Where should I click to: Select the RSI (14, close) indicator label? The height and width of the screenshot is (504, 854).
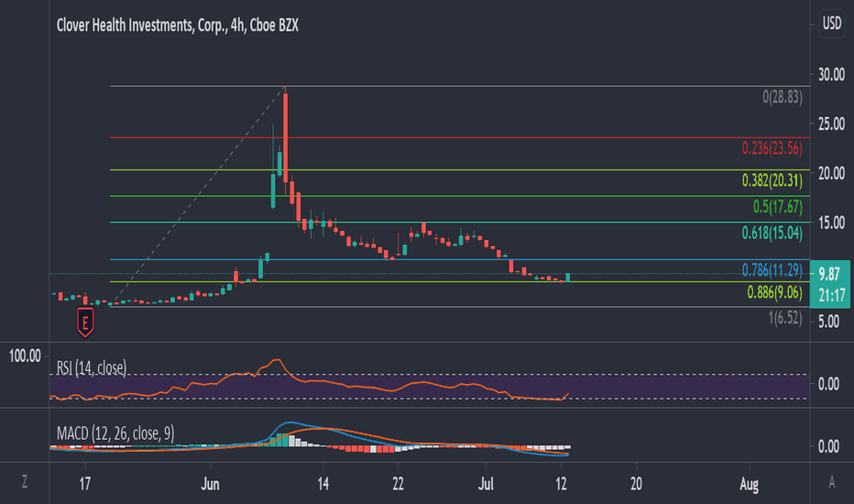[x=92, y=367]
